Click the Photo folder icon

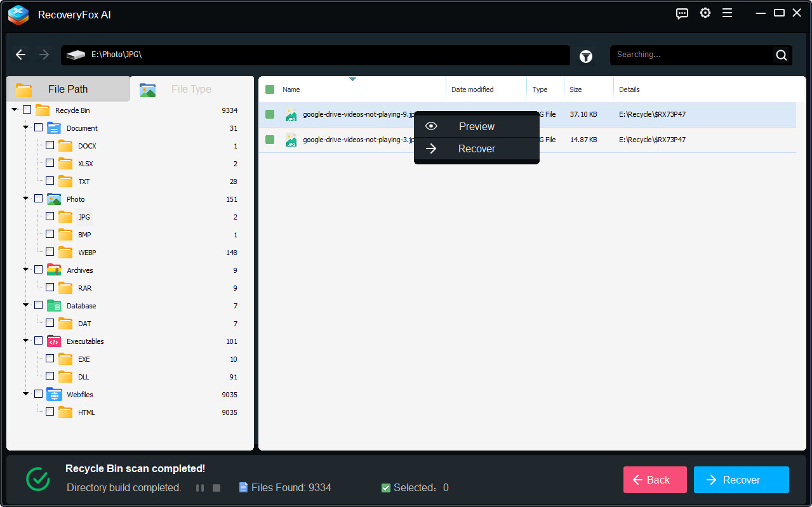54,199
